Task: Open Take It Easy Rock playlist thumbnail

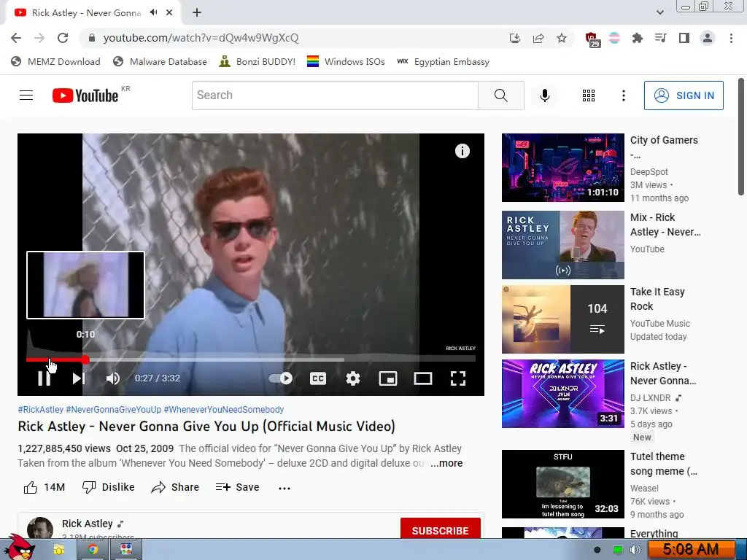Action: [562, 319]
